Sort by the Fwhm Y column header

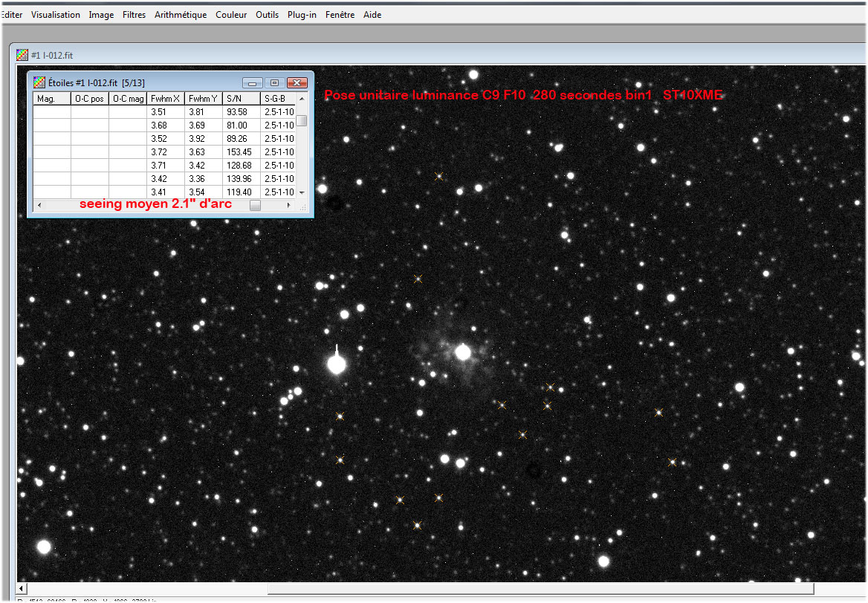click(x=203, y=99)
